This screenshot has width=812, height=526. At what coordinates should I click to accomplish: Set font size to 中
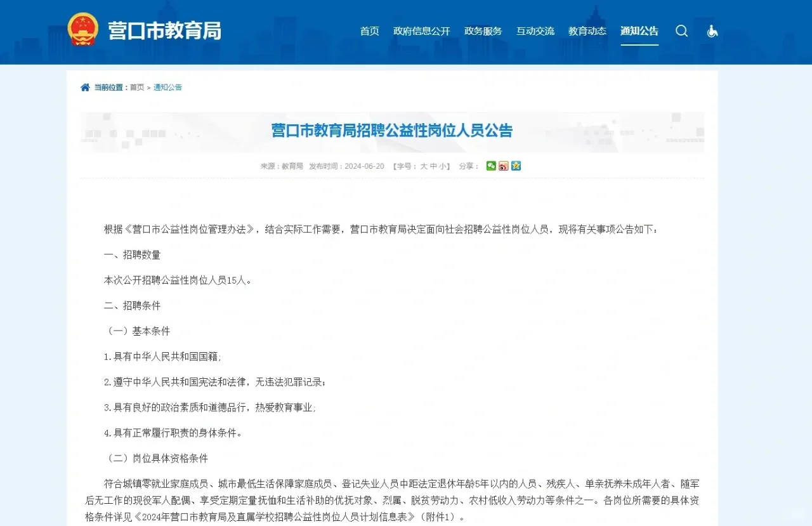(433, 166)
